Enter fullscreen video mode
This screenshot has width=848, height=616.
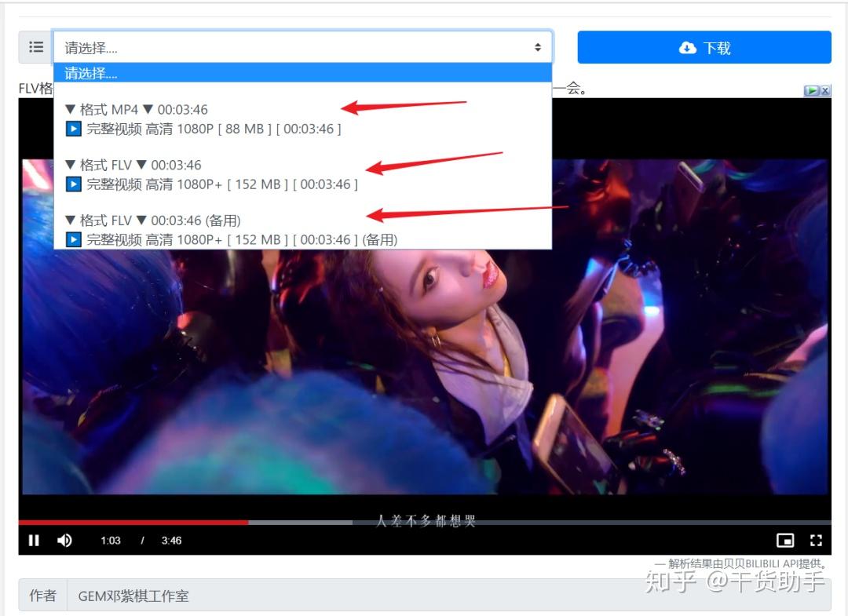(x=816, y=541)
